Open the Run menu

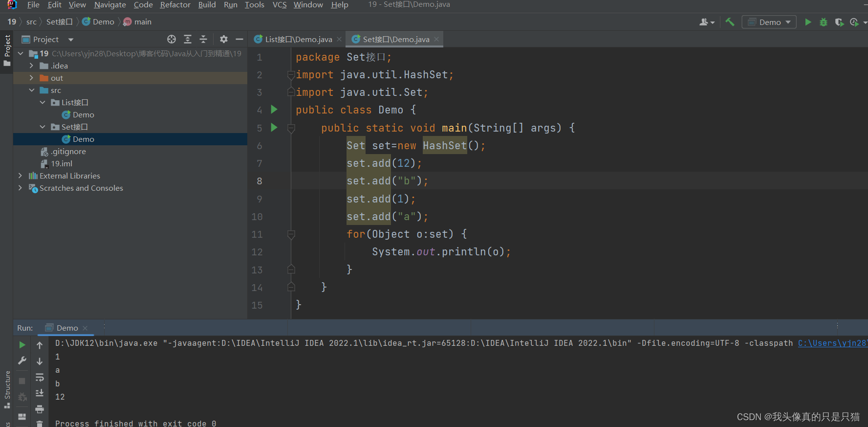coord(230,5)
